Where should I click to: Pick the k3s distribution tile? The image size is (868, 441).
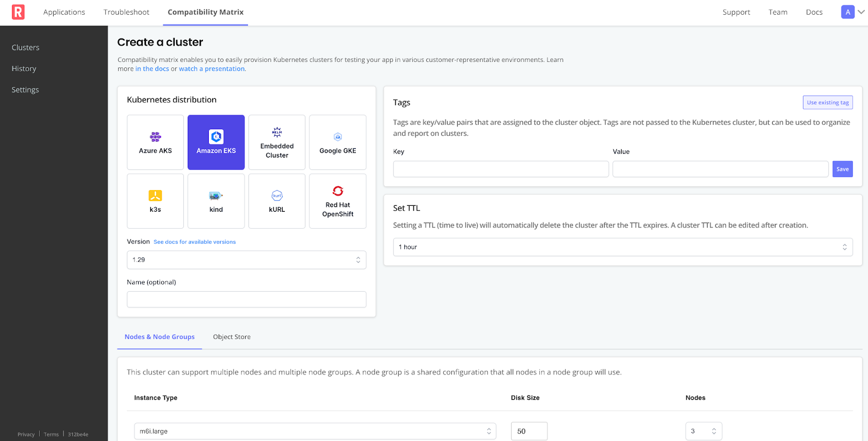155,201
